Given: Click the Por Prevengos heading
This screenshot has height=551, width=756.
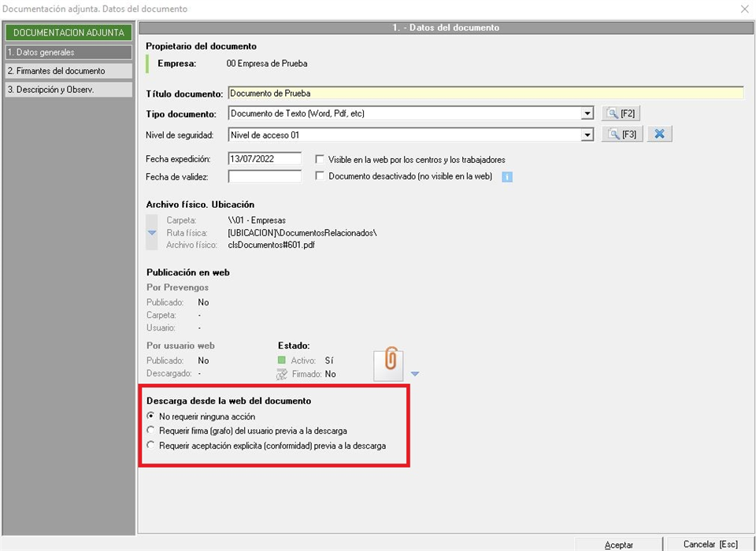Looking at the screenshot, I should tap(177, 287).
